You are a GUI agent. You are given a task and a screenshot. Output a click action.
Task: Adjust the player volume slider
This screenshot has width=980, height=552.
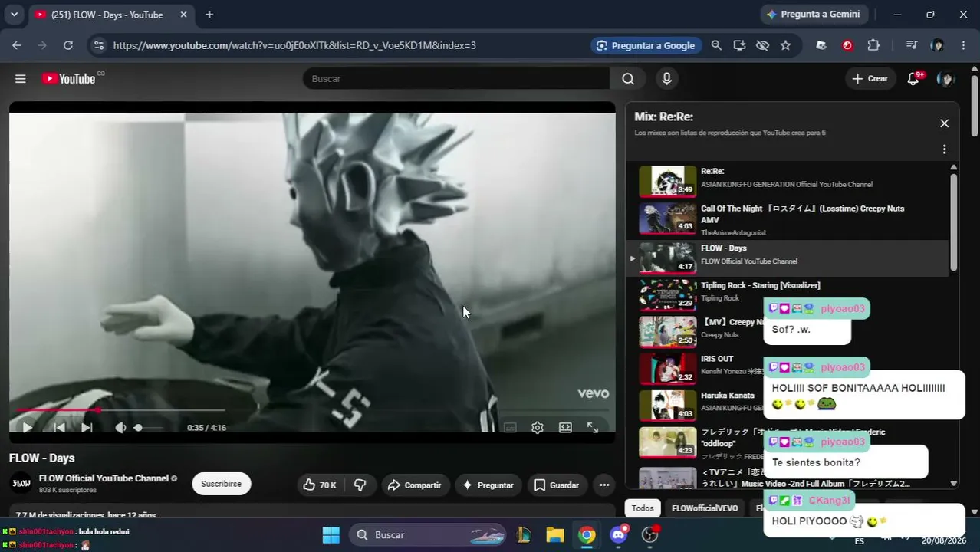click(148, 428)
